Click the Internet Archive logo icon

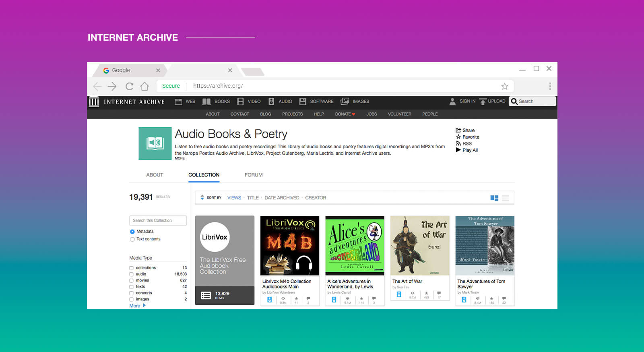tap(94, 101)
